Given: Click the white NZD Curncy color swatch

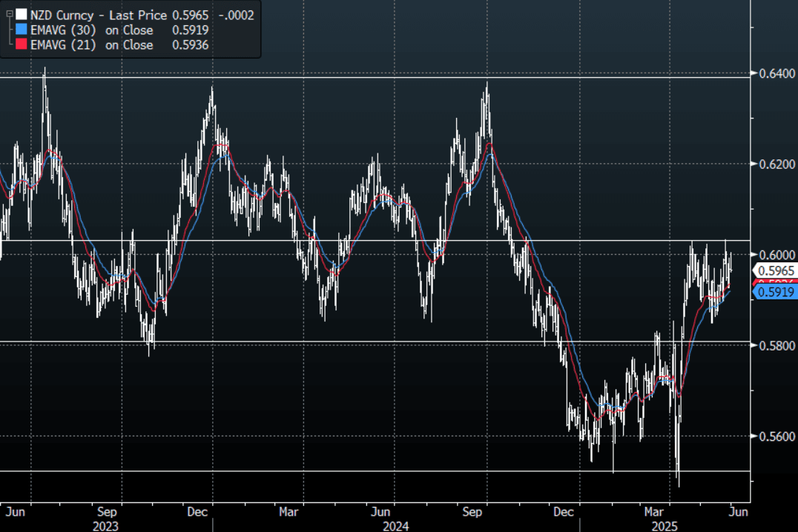Looking at the screenshot, I should pyautogui.click(x=22, y=15).
